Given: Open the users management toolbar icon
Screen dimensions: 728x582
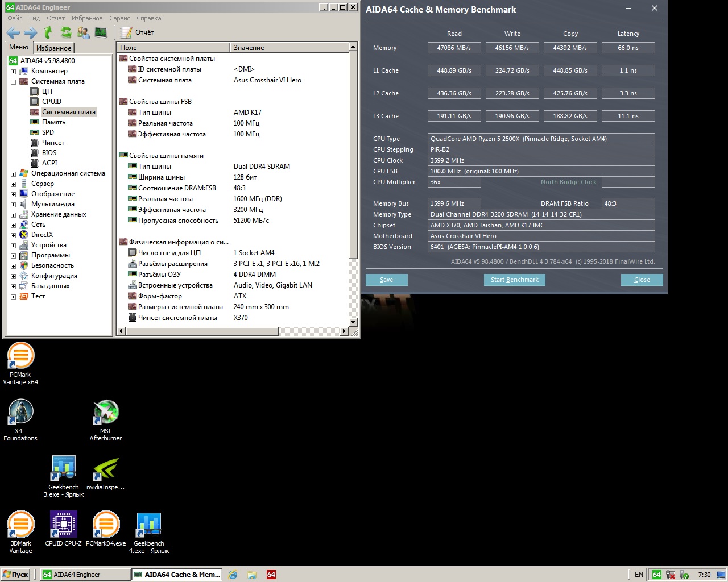Looking at the screenshot, I should [83, 32].
